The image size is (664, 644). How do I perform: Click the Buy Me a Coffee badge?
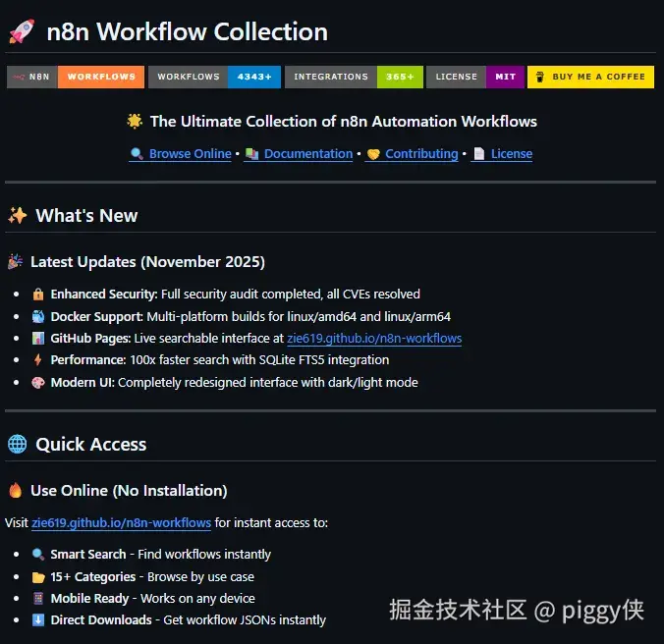point(590,77)
